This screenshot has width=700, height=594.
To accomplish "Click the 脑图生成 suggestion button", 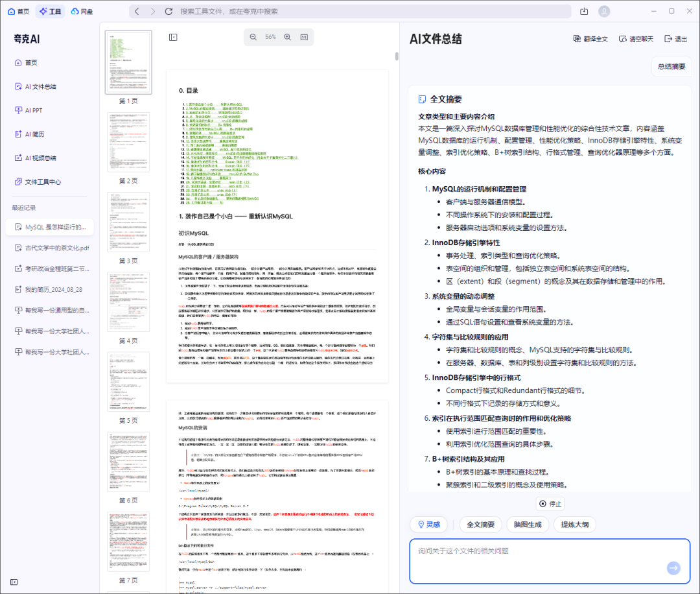I will click(x=528, y=525).
